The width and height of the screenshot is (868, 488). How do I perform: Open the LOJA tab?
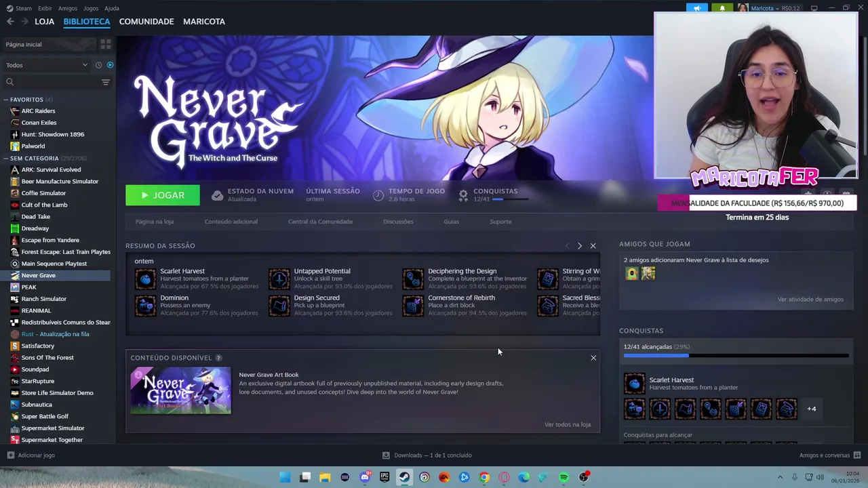(x=45, y=22)
